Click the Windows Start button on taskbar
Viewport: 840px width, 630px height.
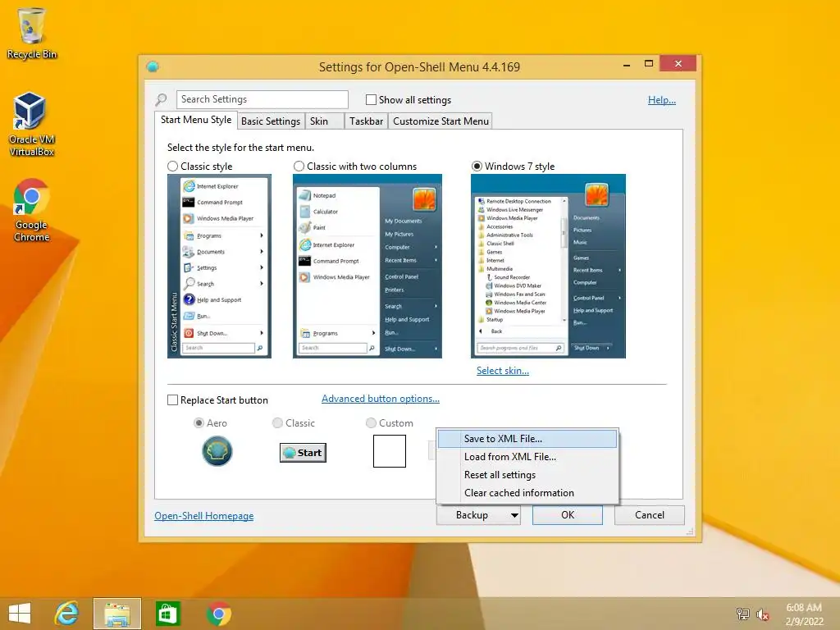point(20,614)
